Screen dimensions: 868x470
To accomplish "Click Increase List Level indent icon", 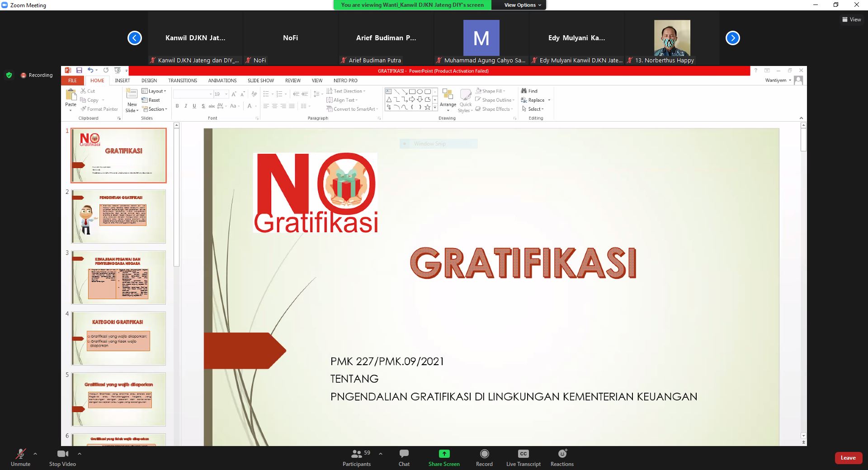I will click(305, 94).
